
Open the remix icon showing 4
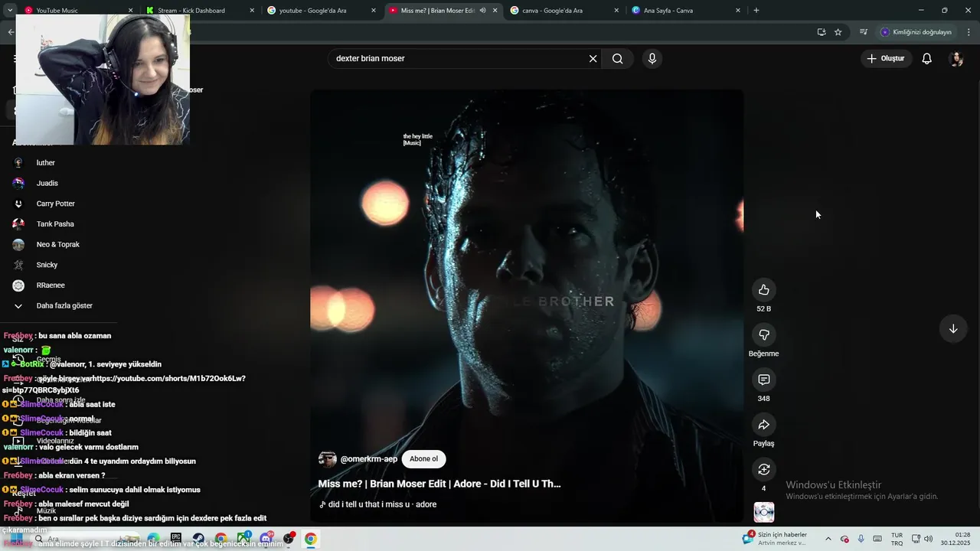point(763,469)
